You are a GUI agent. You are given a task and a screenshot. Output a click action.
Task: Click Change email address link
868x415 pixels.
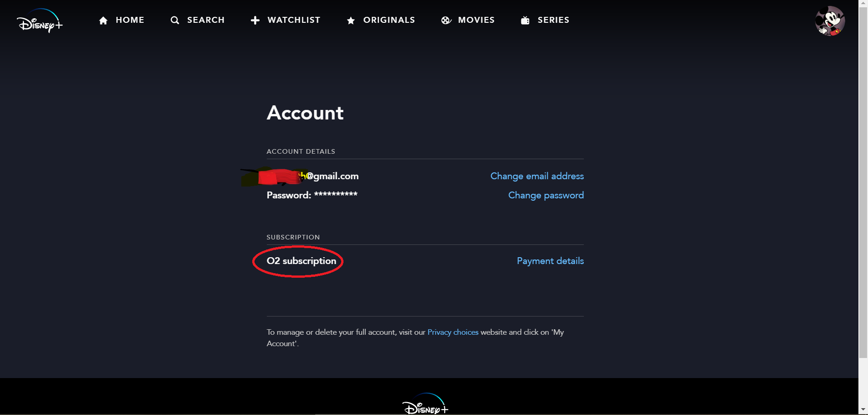click(537, 176)
